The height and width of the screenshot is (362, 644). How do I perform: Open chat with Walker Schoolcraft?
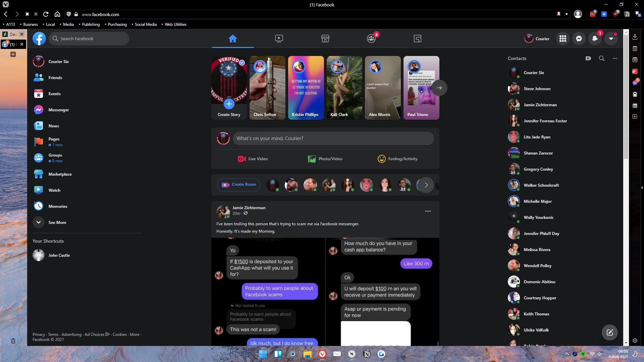tap(563, 185)
